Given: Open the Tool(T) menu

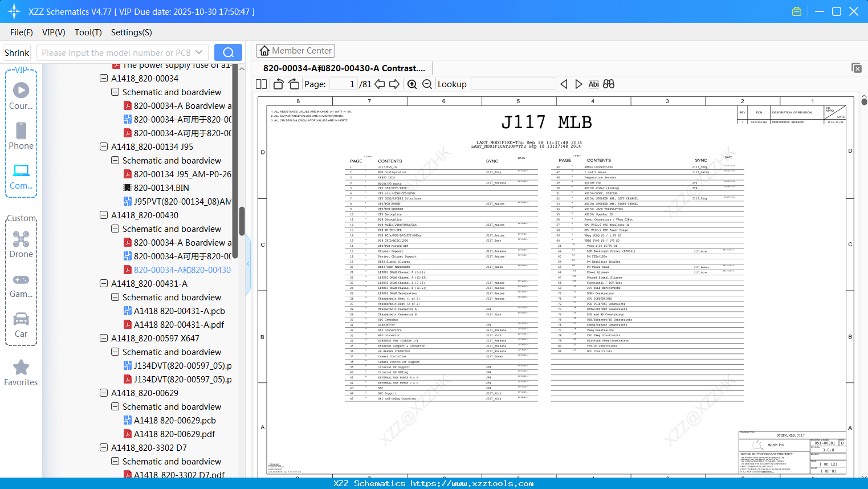Looking at the screenshot, I should tap(88, 32).
